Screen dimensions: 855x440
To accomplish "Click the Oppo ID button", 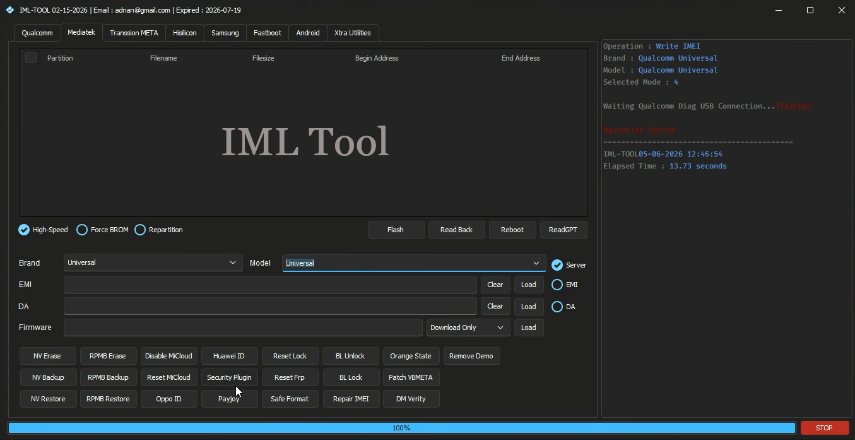I will [x=168, y=399].
